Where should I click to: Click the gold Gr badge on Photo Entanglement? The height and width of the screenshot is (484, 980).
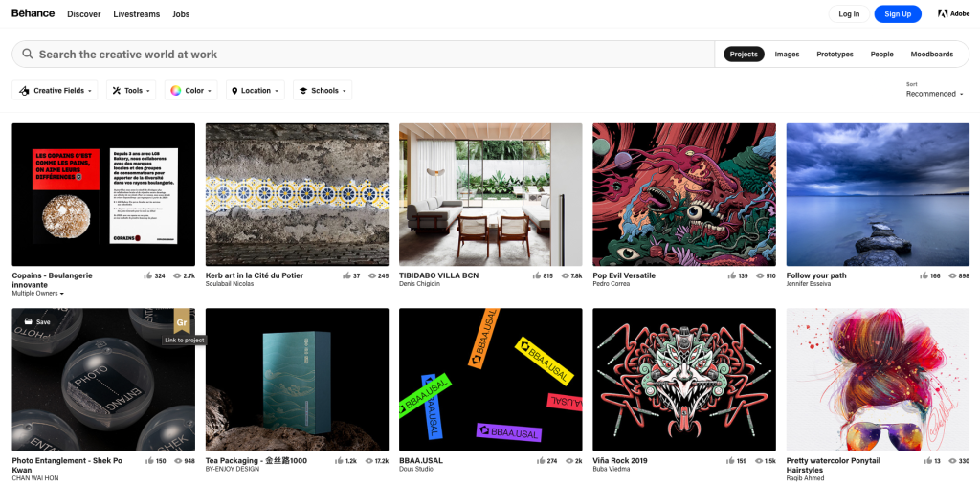pyautogui.click(x=182, y=322)
